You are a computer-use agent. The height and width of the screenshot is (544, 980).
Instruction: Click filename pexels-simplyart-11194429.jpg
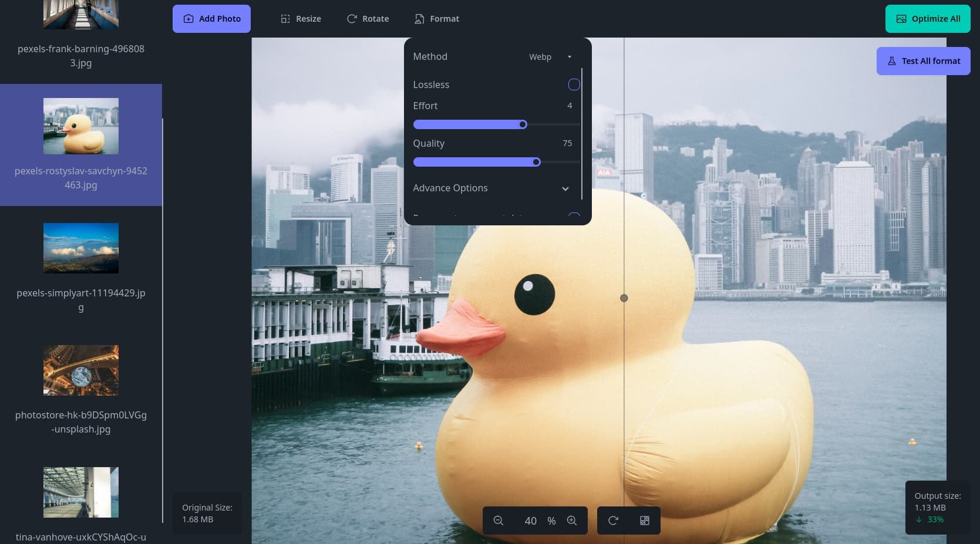pos(81,300)
